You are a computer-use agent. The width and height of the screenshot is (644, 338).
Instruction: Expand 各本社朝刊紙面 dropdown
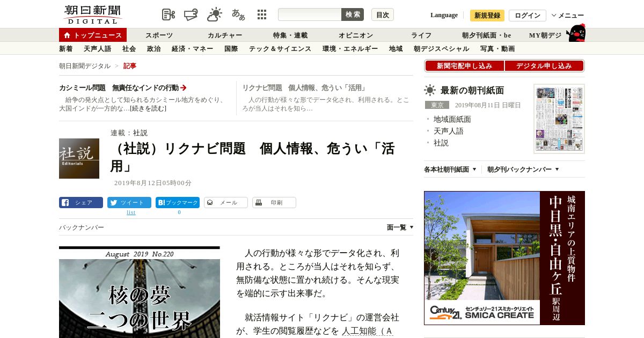pos(450,170)
